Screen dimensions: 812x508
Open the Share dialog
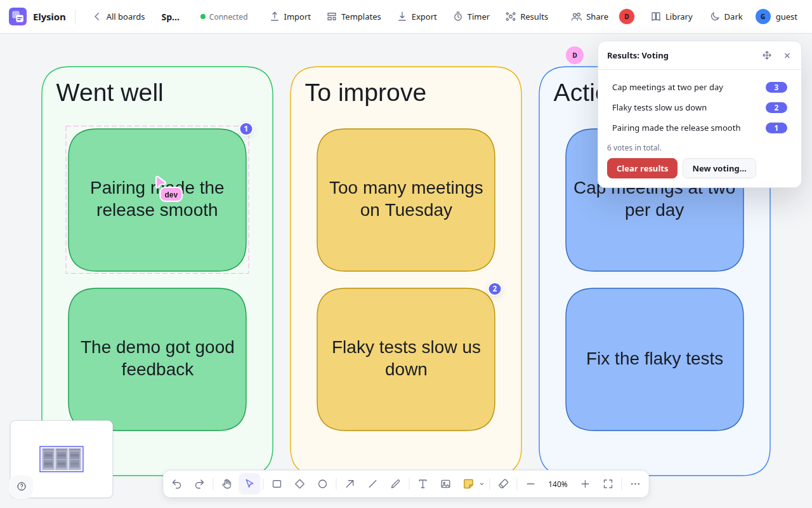(x=590, y=17)
